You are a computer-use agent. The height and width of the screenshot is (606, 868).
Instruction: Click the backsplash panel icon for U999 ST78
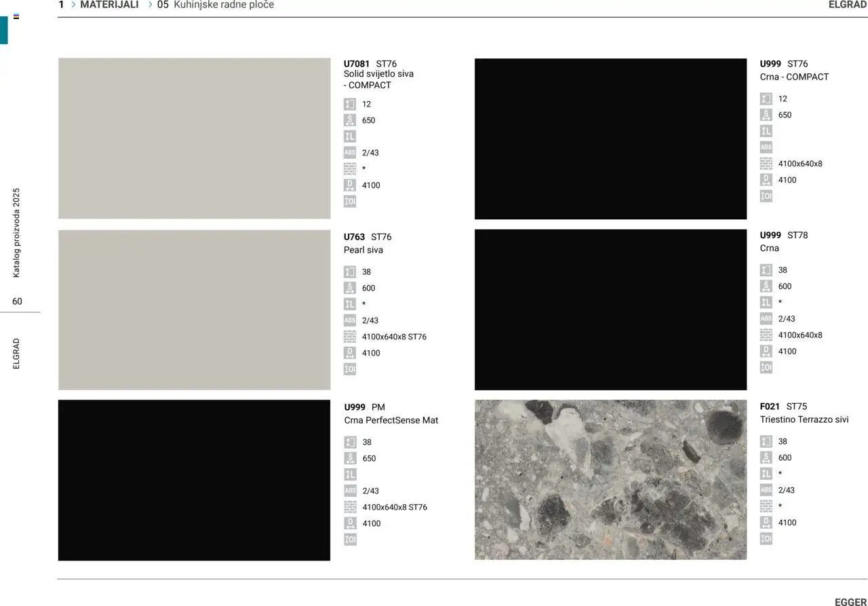point(766,335)
